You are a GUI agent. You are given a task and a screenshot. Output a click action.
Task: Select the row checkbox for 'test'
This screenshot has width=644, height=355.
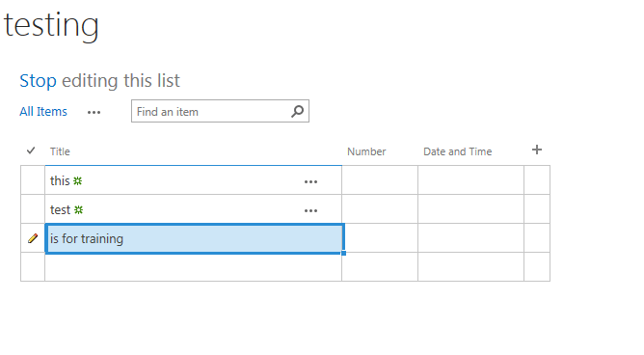click(x=33, y=209)
